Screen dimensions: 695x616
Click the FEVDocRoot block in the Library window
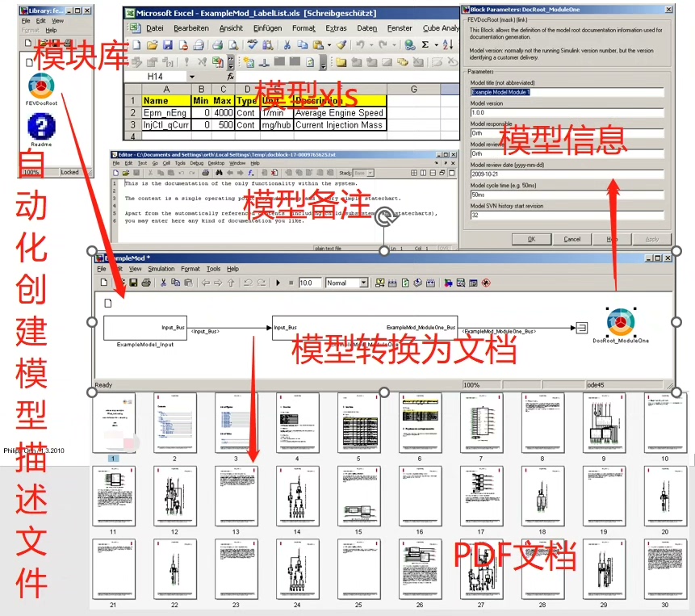tap(41, 86)
